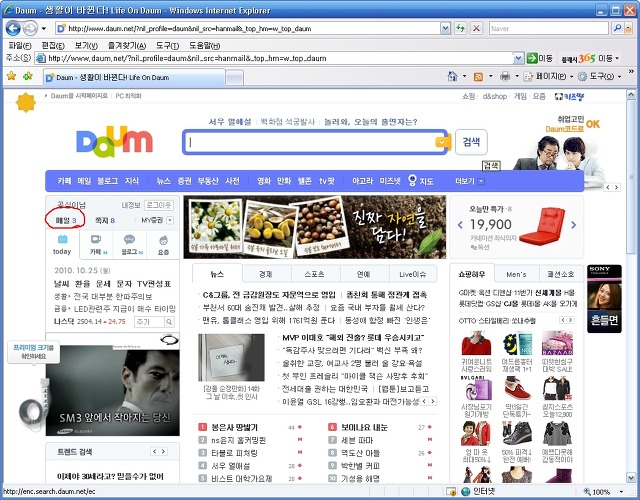Viewport: 640px width, 500px height.
Task: Refresh the page with the green arrows icon
Action: click(460, 28)
